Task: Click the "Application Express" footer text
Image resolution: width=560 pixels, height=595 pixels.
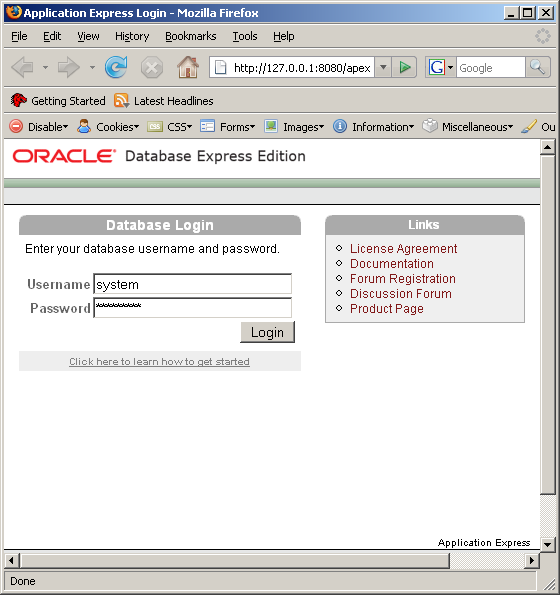Action: pos(484,543)
